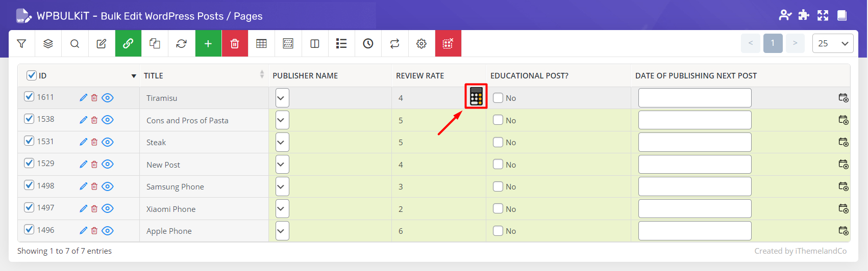Viewport: 868px width, 271px height.
Task: Open the settings gear in toolbar
Action: tap(421, 44)
